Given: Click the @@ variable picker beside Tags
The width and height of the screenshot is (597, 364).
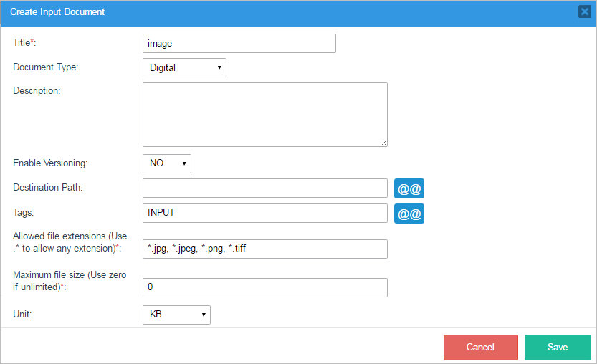Looking at the screenshot, I should pos(409,214).
